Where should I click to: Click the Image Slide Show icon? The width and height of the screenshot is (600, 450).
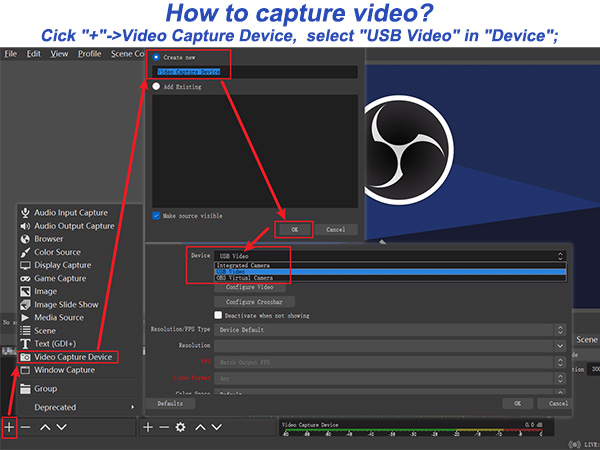(x=25, y=305)
